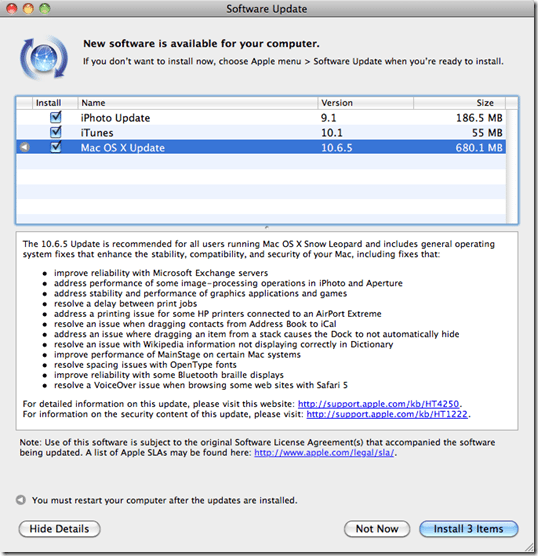Click the Software Update globe icon
This screenshot has height=556, width=538.
pyautogui.click(x=44, y=58)
